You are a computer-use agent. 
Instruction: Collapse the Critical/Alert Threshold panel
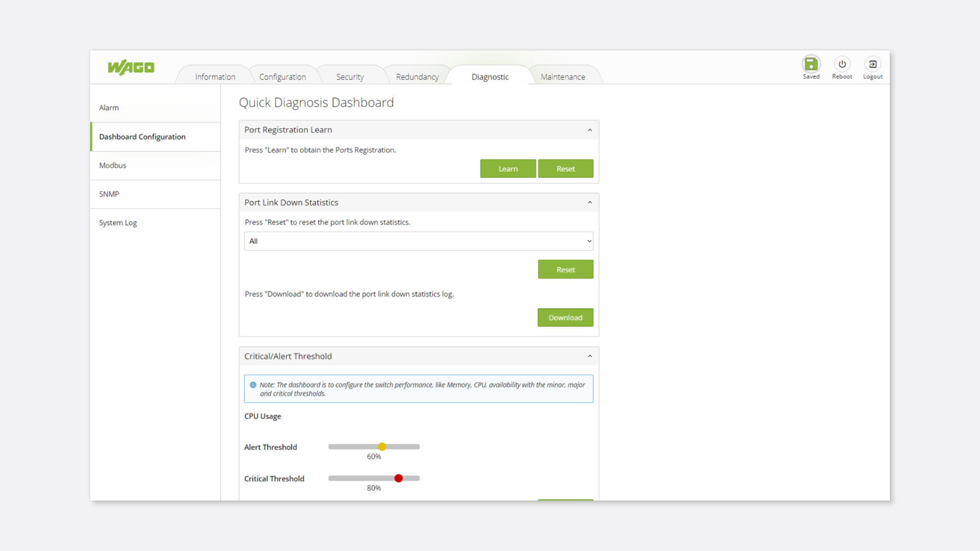coord(589,357)
